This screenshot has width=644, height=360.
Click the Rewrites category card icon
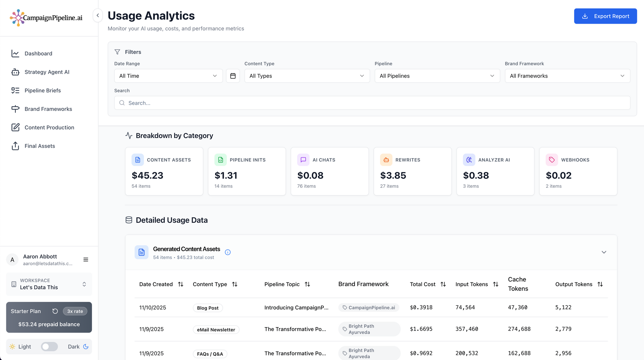pyautogui.click(x=386, y=160)
